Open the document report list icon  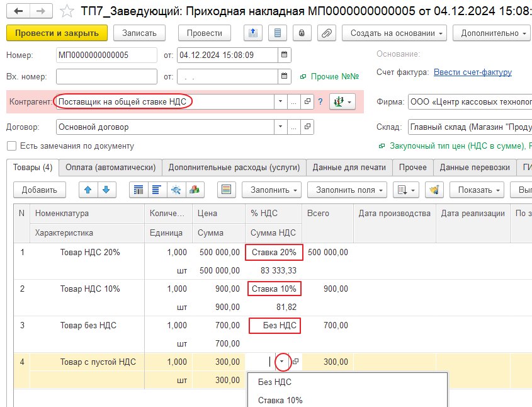pyautogui.click(x=278, y=33)
